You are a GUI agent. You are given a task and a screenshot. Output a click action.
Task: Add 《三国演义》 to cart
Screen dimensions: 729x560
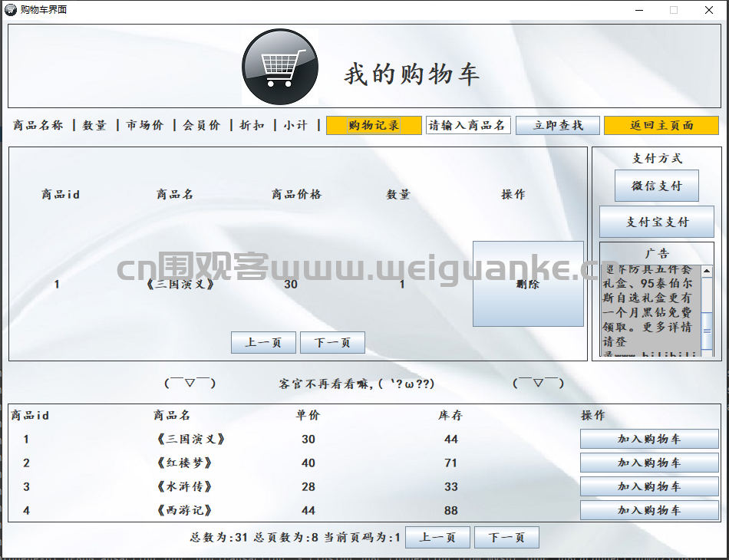point(649,439)
